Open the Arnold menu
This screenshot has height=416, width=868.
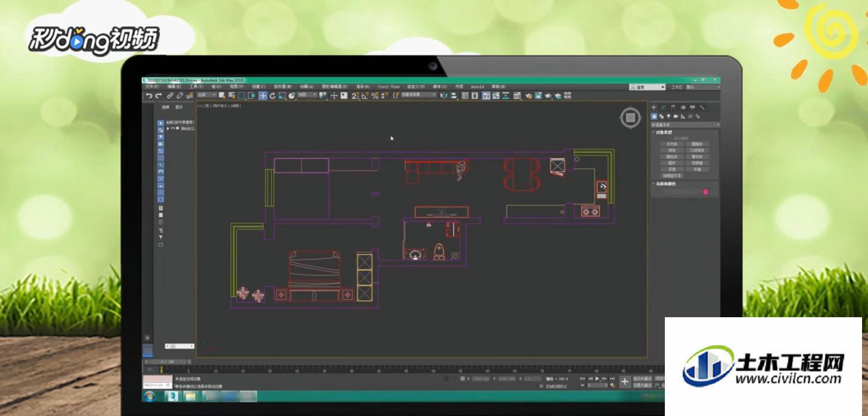click(477, 87)
